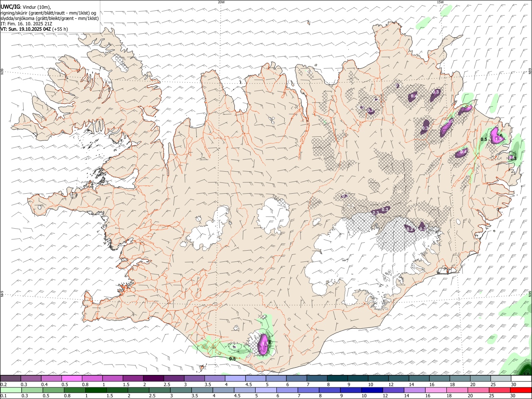Pick the light lavender swatch at 4, upper legend row
This screenshot has width=532, height=399.
click(235, 378)
